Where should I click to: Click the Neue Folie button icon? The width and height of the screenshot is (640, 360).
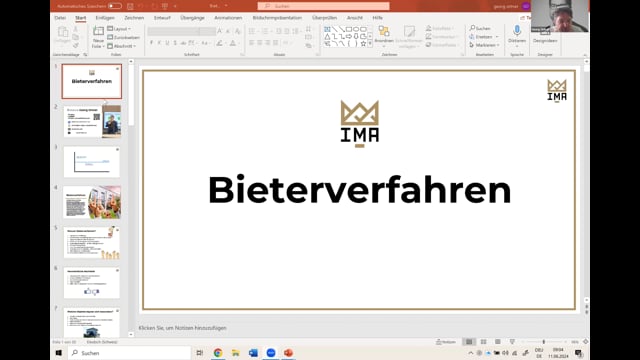point(98,31)
